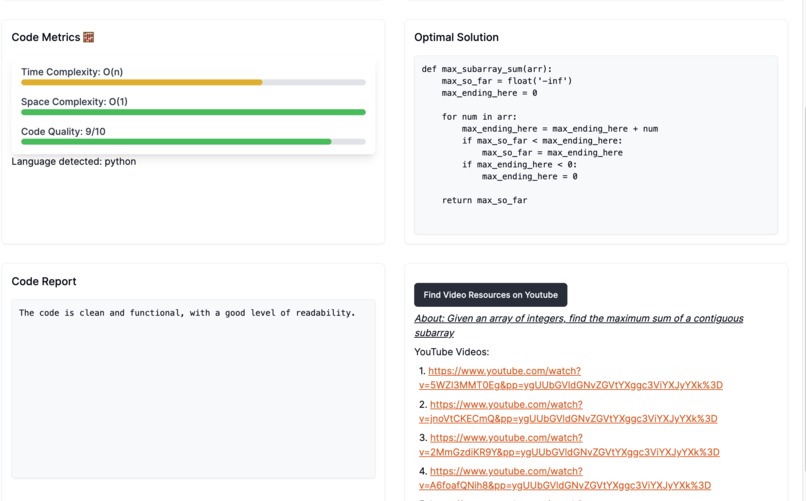Viewport: 806px width, 501px height.
Task: Click the Optimal Solution heading
Action: click(x=456, y=38)
